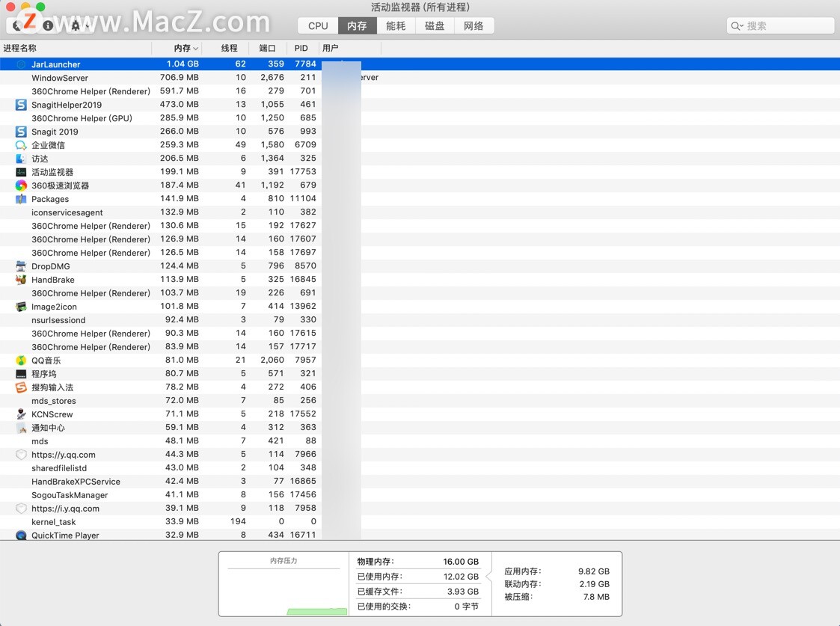Select the 360Chrome Helper (GPU) row
The width and height of the screenshot is (840, 626).
click(x=420, y=118)
